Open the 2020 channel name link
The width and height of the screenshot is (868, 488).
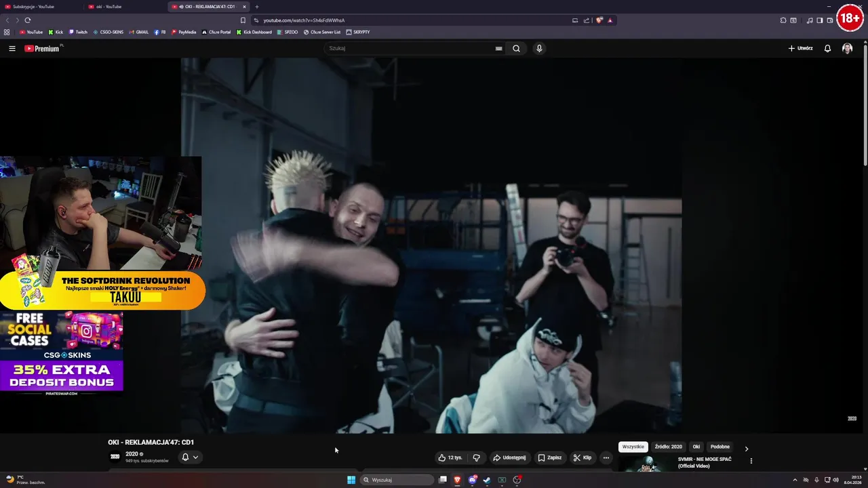point(132,454)
